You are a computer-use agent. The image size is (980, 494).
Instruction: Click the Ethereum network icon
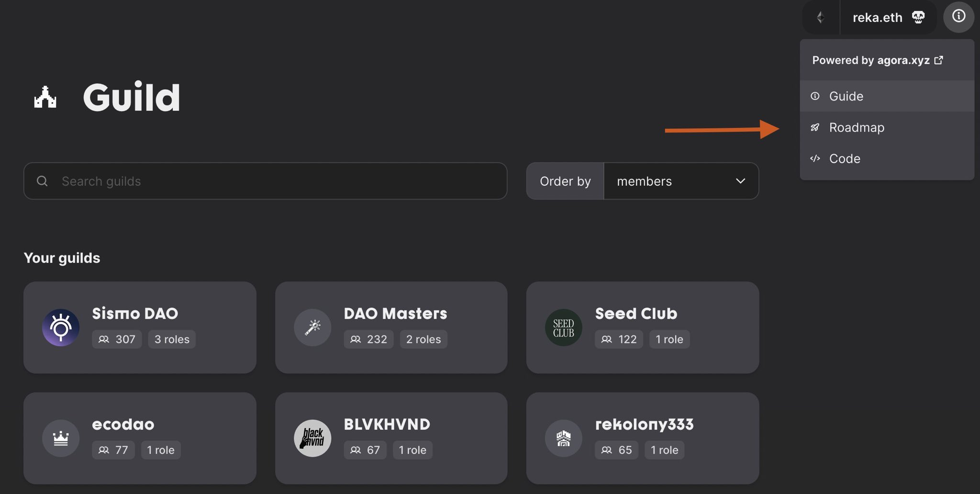coord(821,18)
